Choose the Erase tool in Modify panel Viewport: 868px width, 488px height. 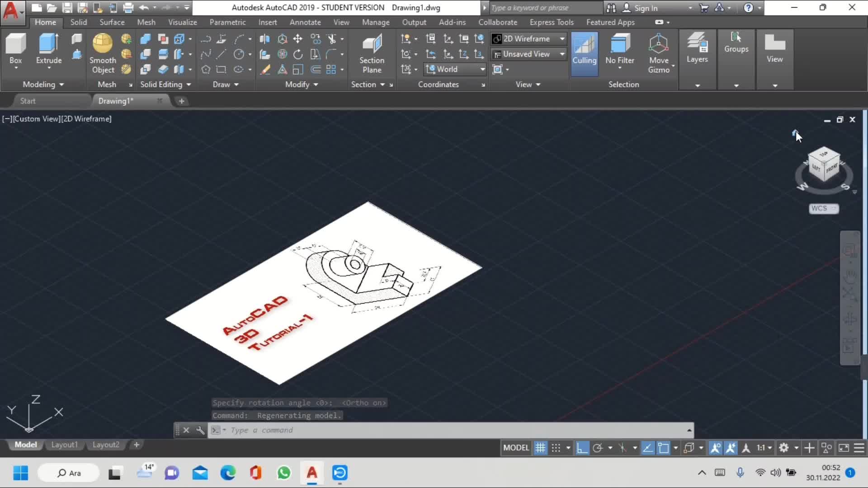(265, 70)
